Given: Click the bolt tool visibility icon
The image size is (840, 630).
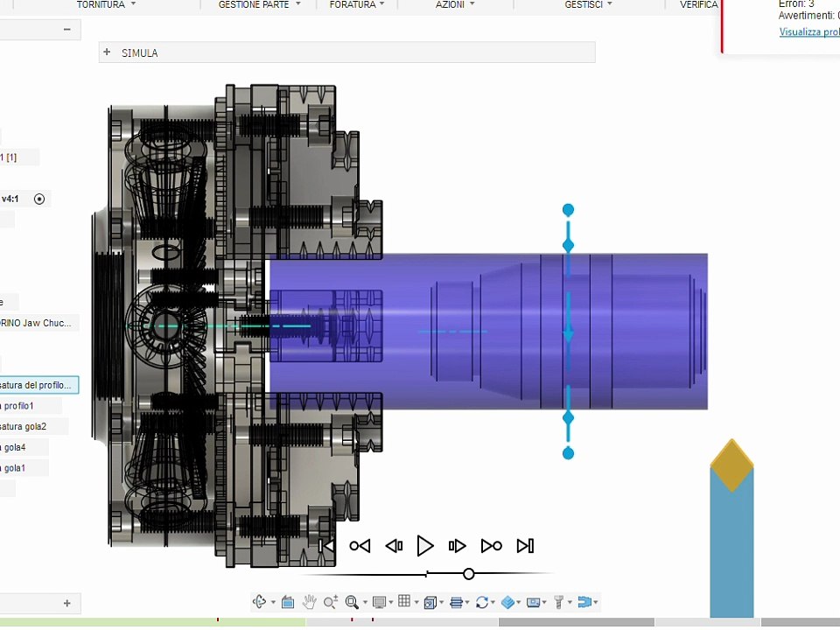Looking at the screenshot, I should click(559, 603).
